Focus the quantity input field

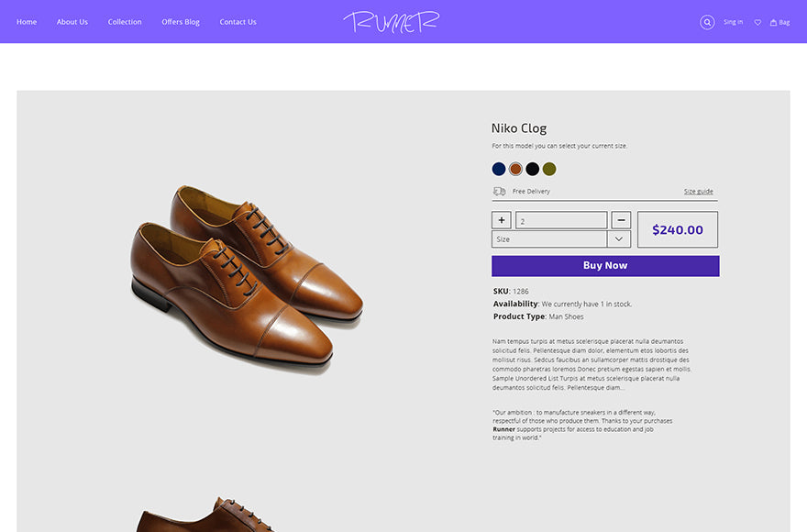click(x=561, y=220)
